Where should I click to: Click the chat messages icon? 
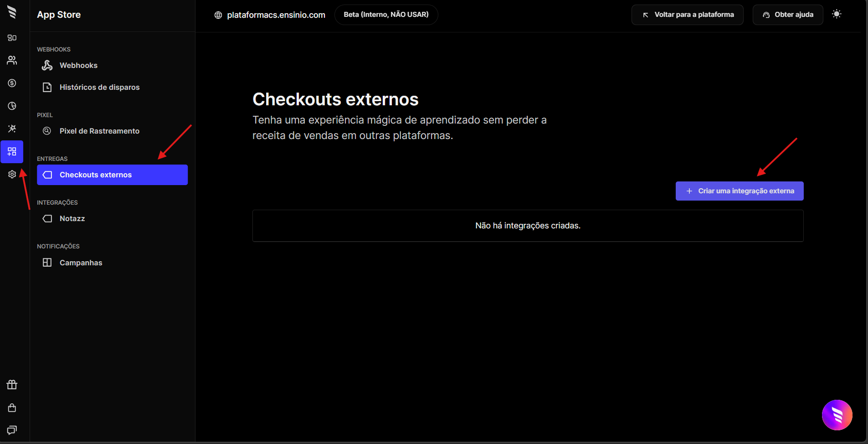pyautogui.click(x=12, y=430)
